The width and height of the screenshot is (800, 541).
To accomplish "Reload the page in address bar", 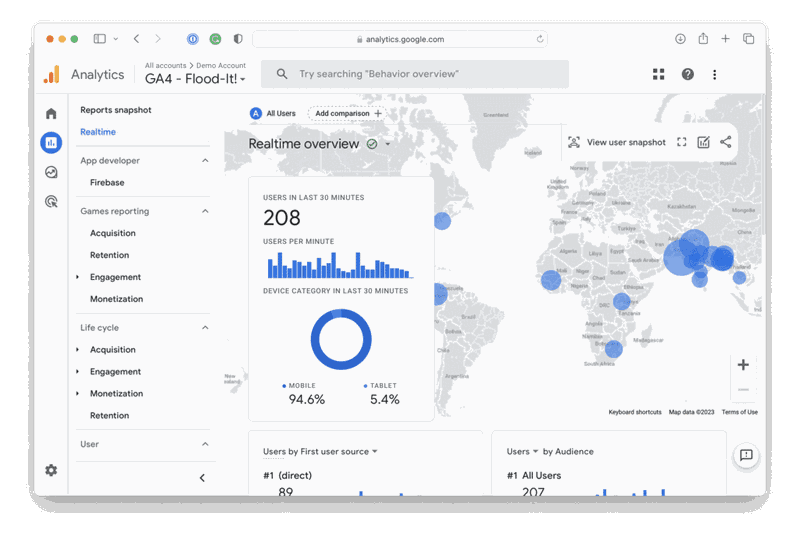I will (540, 39).
